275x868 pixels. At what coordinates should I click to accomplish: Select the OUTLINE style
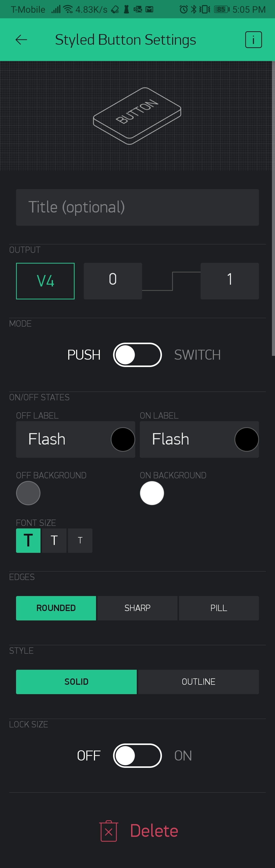pyautogui.click(x=199, y=682)
